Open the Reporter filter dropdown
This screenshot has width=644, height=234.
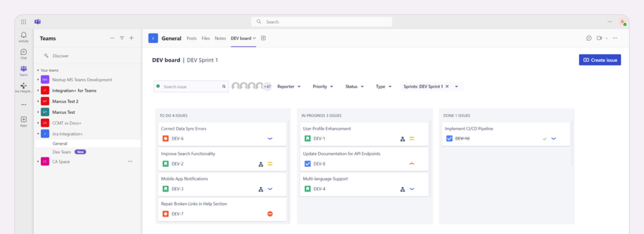click(x=289, y=86)
